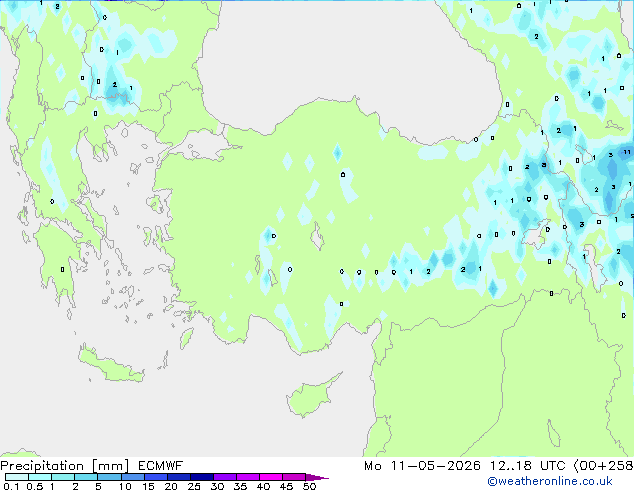Click the '0.5' legend scale value
Screen dimensions: 634x490
(x=34, y=486)
